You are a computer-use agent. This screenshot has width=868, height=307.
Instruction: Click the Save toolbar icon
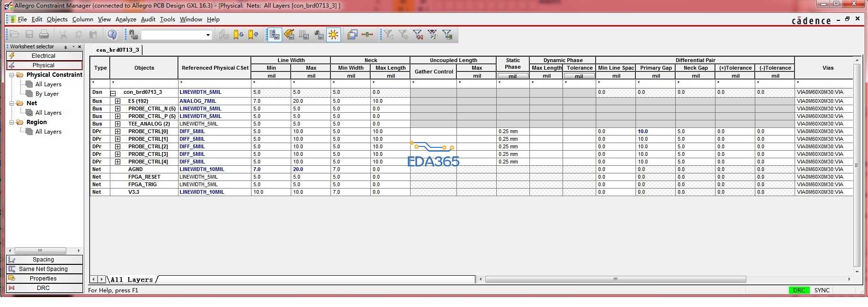pos(29,35)
